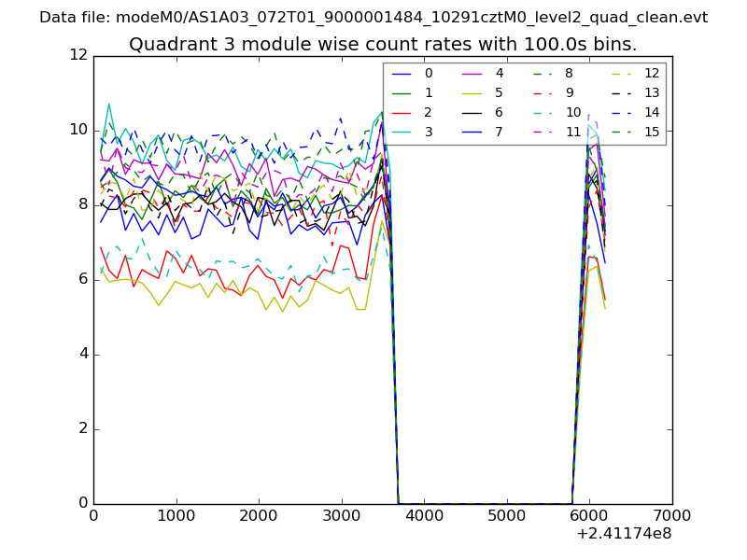
Task: Click the 'Data file' path text at top
Action: point(373,18)
